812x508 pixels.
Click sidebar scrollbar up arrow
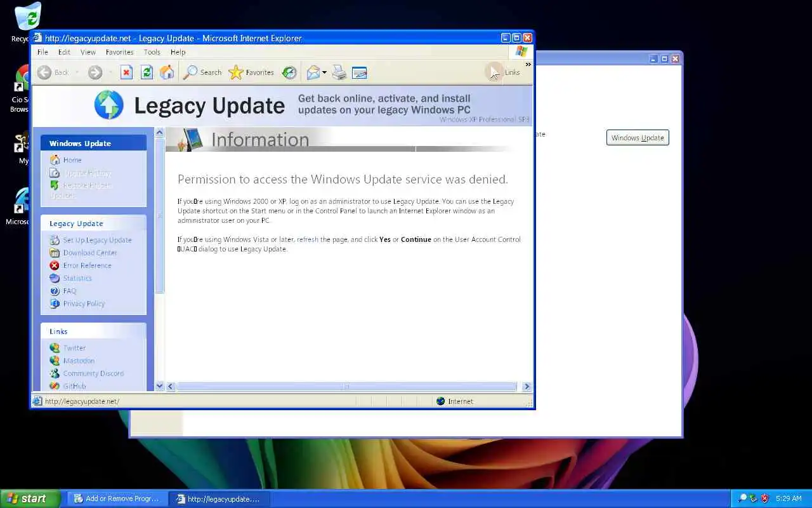point(159,132)
